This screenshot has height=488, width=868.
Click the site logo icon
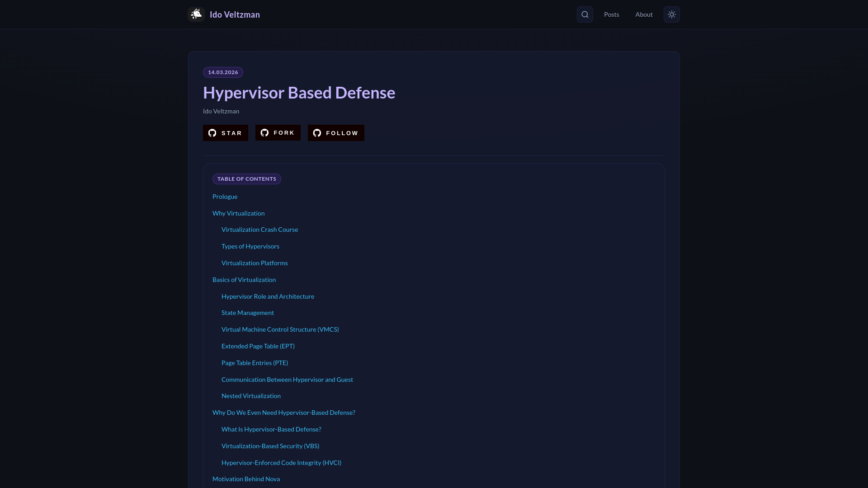(196, 14)
